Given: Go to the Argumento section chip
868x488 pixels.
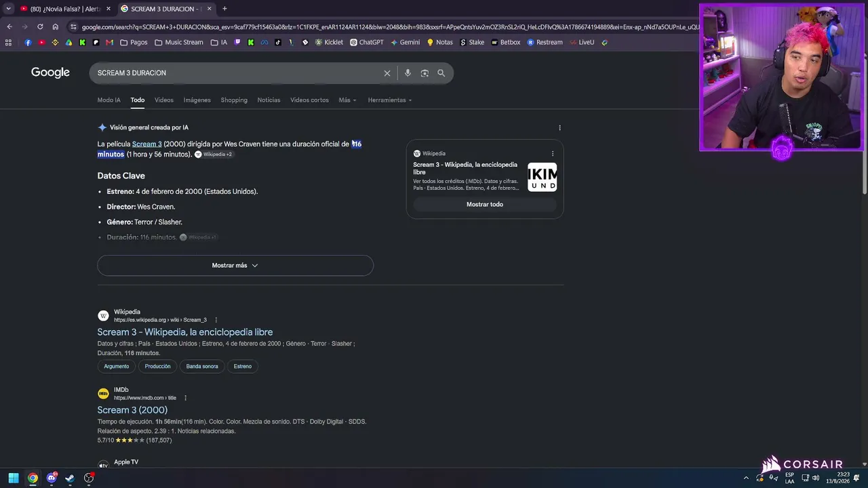Looking at the screenshot, I should click(x=117, y=367).
